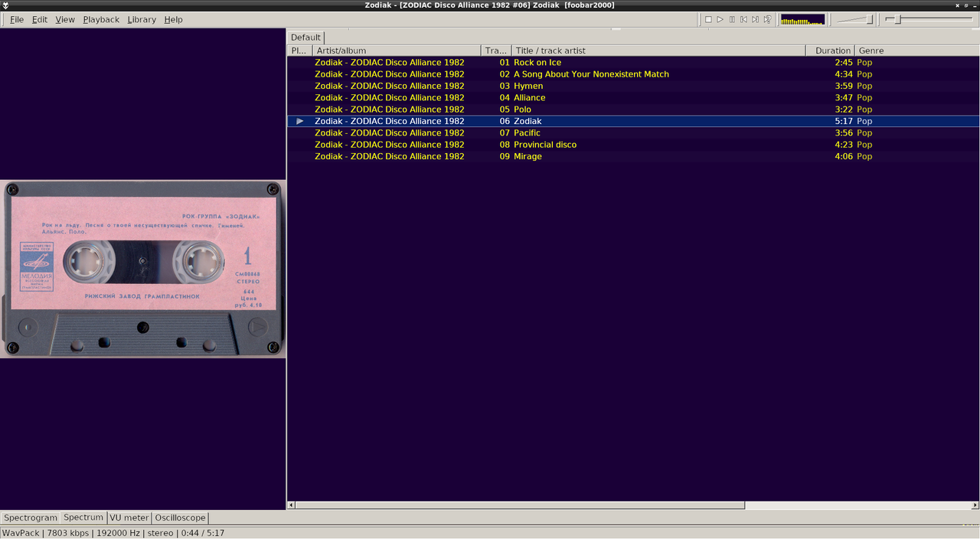Switch to the Spectrum tab

click(83, 518)
